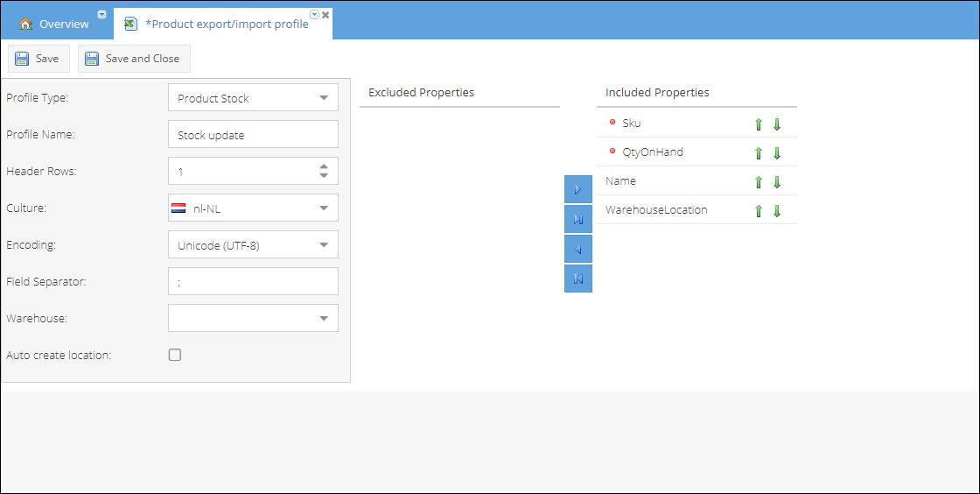Move WarehouseLocation property down one position
The image size is (980, 494).
(x=777, y=211)
